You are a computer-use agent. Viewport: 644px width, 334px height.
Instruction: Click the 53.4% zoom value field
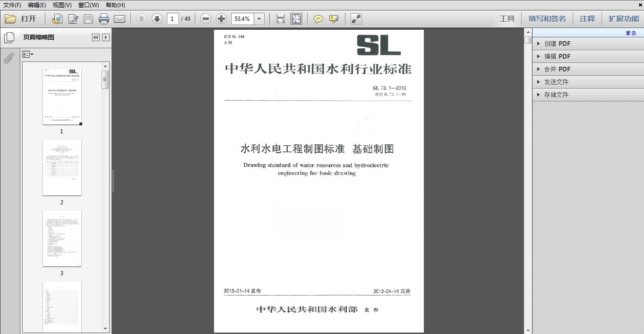tap(242, 19)
